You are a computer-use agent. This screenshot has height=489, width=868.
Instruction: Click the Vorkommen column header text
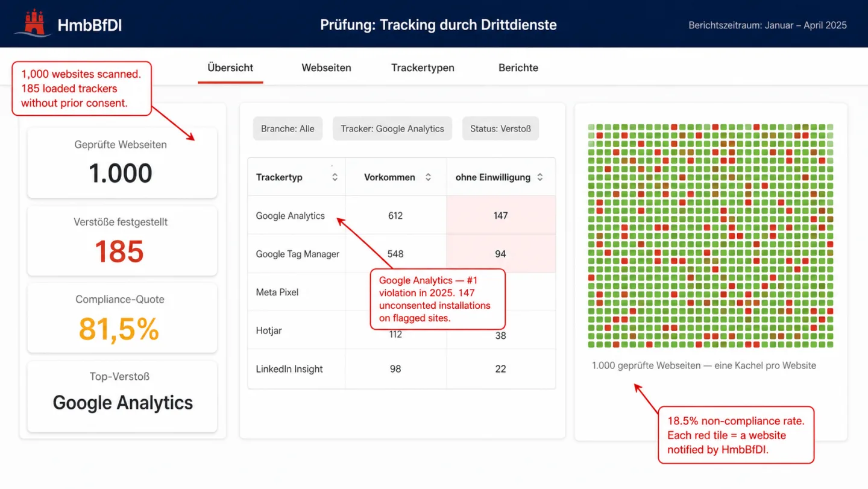389,177
